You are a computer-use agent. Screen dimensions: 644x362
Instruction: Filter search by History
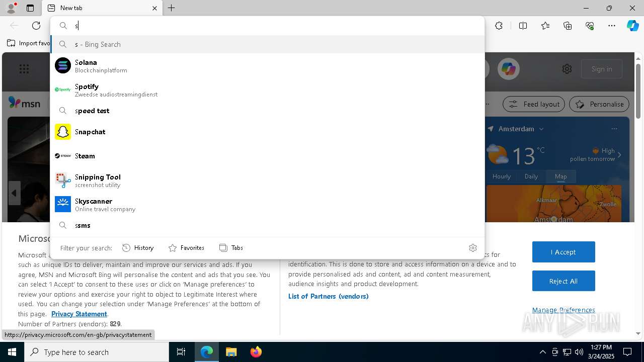click(x=138, y=247)
